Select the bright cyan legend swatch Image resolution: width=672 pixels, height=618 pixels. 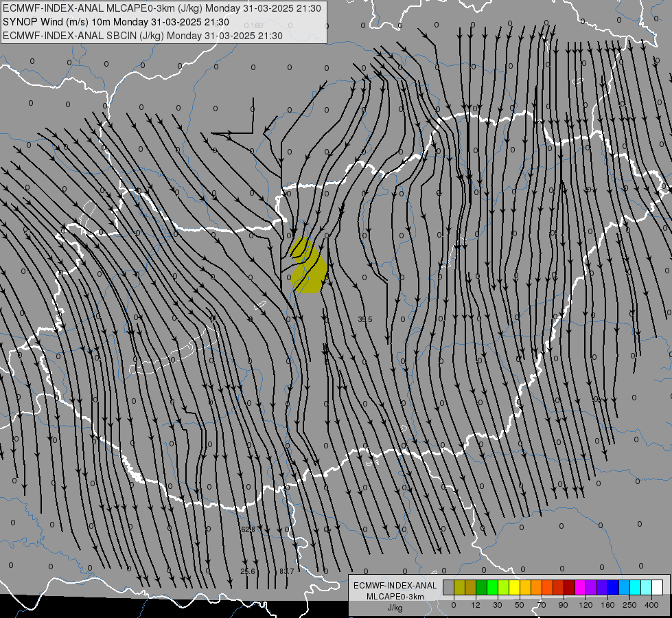click(635, 587)
